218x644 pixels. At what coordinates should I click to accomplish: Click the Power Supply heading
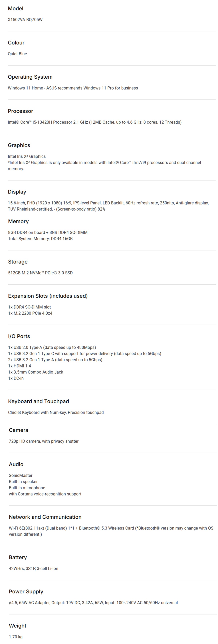tap(26, 592)
